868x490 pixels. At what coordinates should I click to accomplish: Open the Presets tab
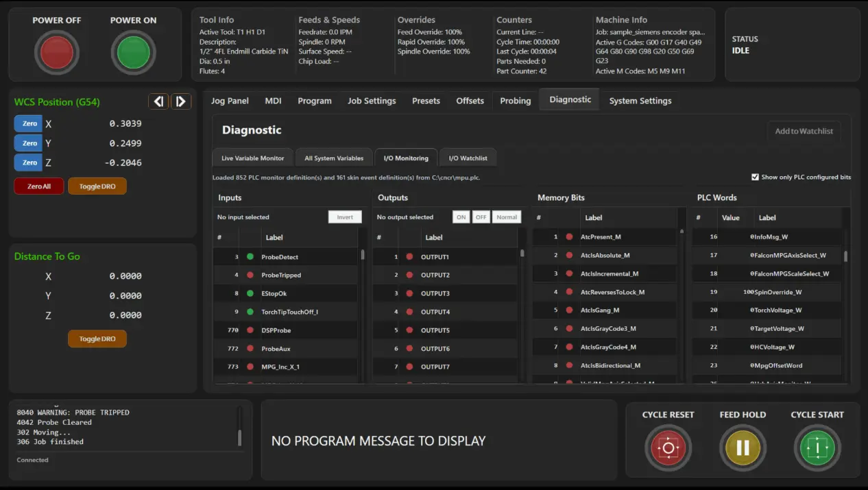tap(426, 101)
